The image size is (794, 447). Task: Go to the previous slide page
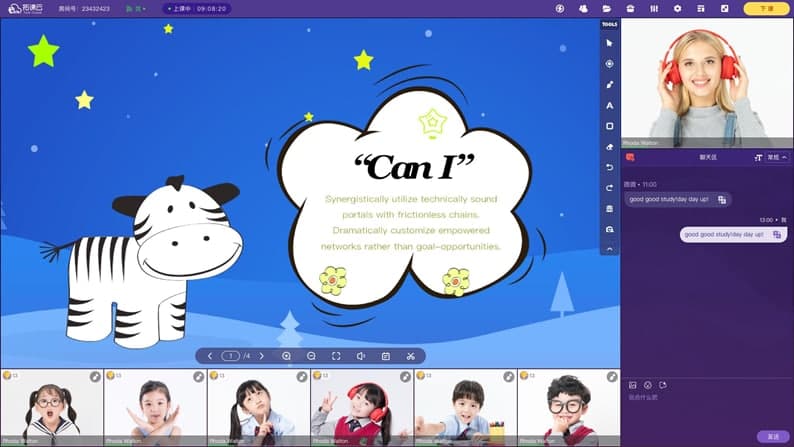pos(209,356)
